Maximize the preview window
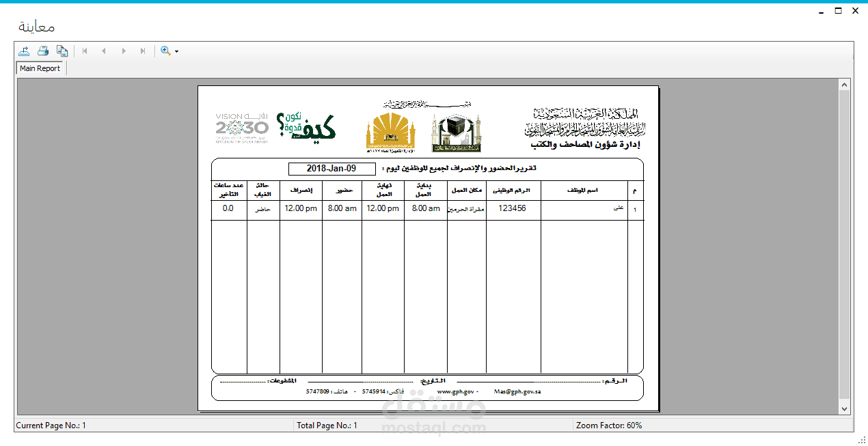 tap(838, 11)
